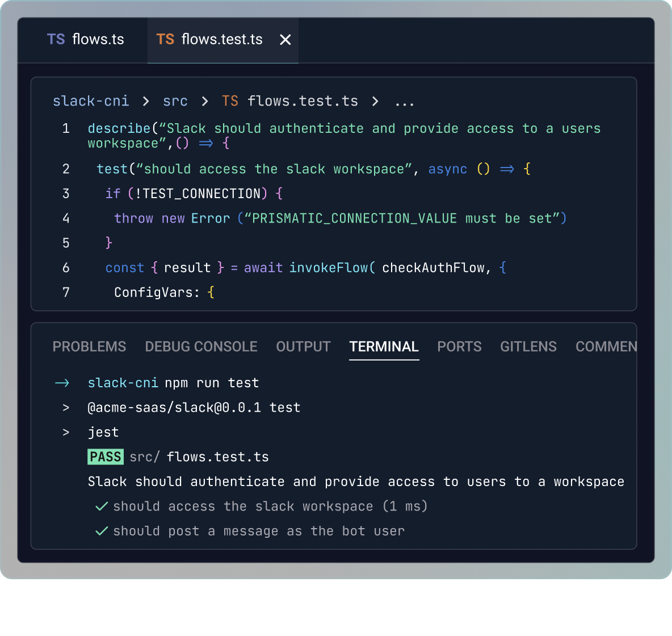
Task: Click the terminal prompt arrow icon
Action: coord(62,383)
